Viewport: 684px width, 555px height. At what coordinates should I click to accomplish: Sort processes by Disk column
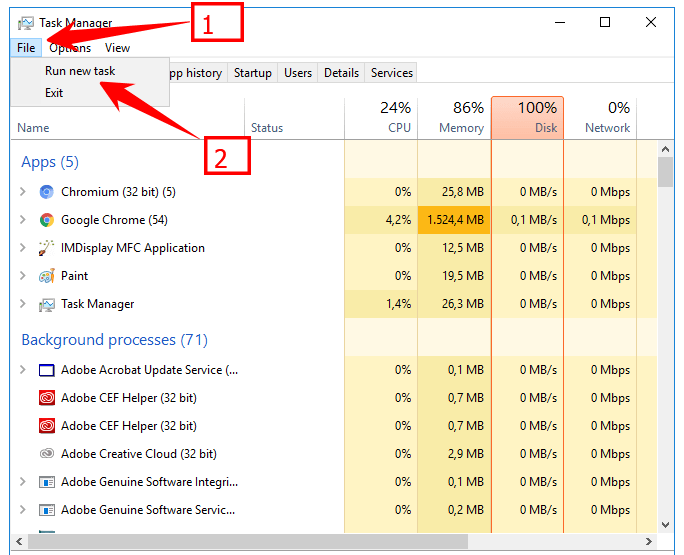coord(527,118)
